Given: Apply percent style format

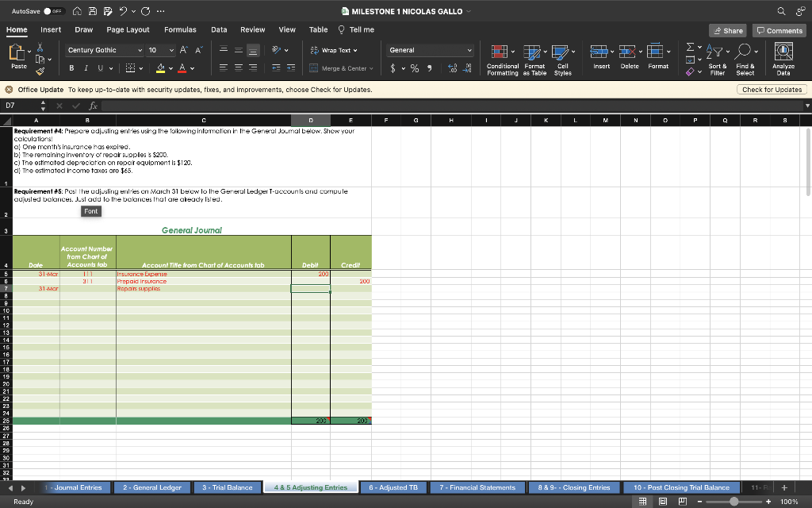Looking at the screenshot, I should tap(415, 68).
